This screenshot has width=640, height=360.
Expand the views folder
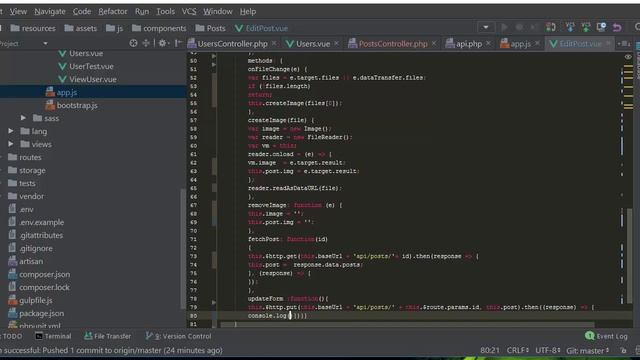tap(11, 144)
